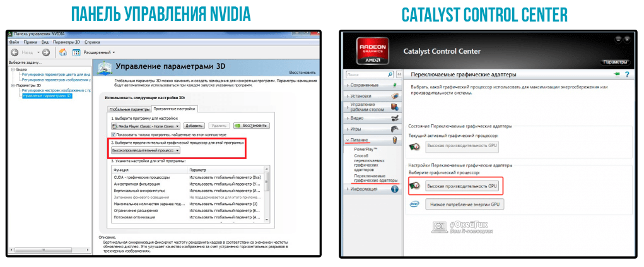Viewport: 644px width, 267px height.
Task: Select the 'Высокая производительность GPU' button in settings
Action: pyautogui.click(x=462, y=186)
